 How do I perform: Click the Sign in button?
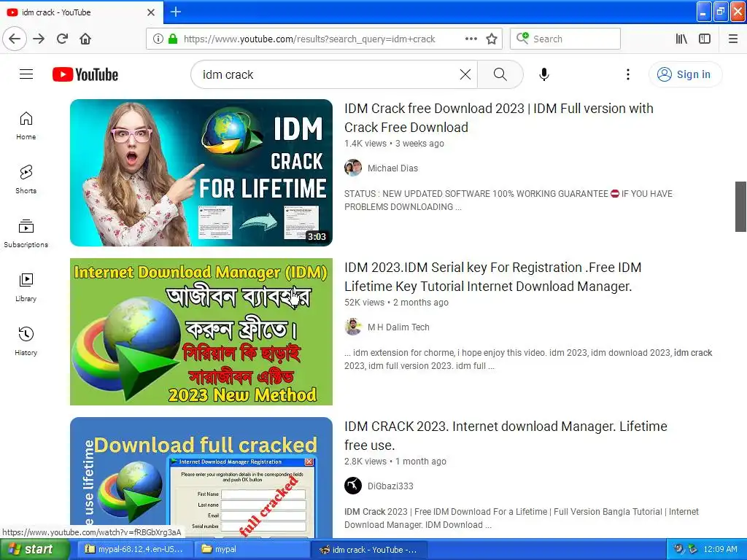[x=684, y=74]
